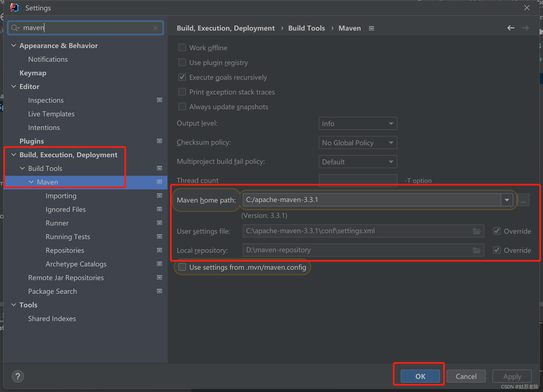Click project icon beside Maven tree row
This screenshot has width=543, height=392.
click(x=160, y=182)
